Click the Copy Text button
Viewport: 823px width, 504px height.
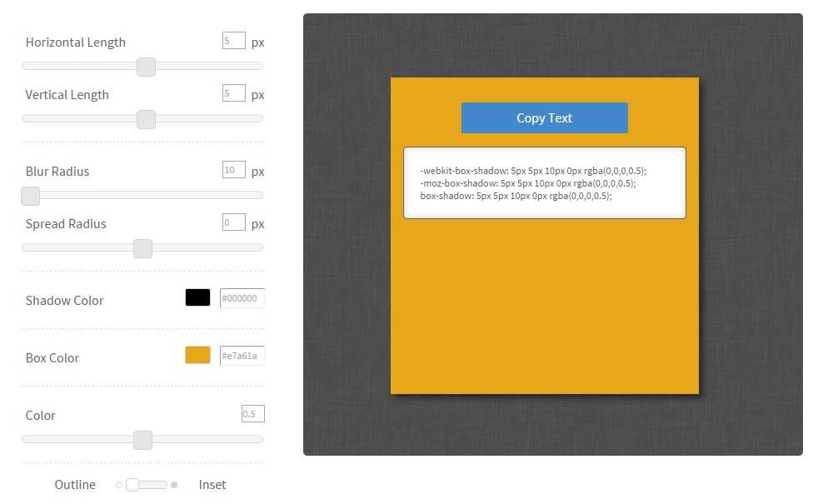point(544,117)
